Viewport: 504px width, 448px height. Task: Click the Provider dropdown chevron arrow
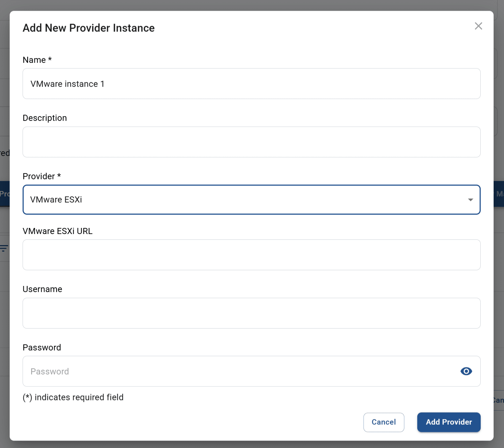point(470,200)
